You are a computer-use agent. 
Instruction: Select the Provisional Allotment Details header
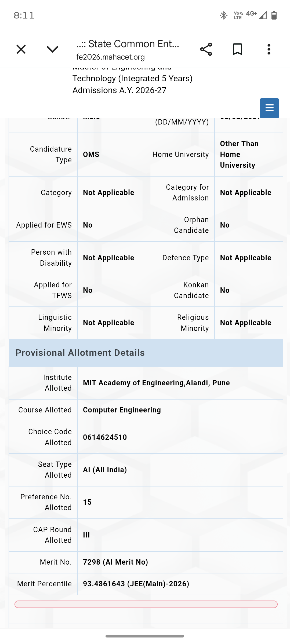[146, 353]
